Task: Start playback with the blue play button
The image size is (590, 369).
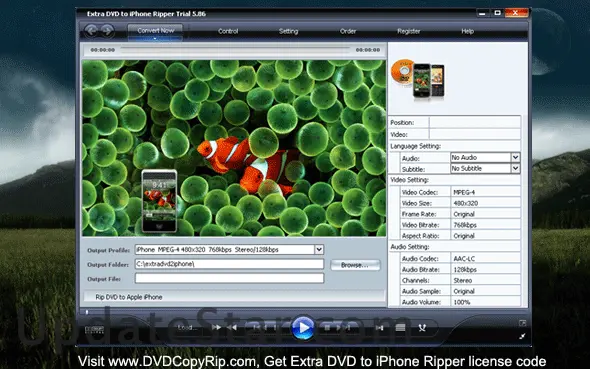Action: coord(303,328)
